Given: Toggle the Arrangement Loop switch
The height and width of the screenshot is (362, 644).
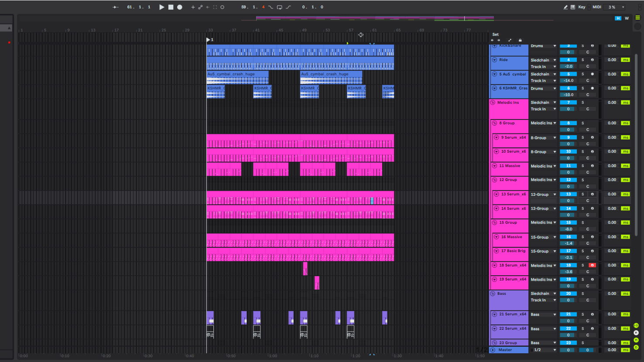Looking at the screenshot, I should (x=279, y=7).
